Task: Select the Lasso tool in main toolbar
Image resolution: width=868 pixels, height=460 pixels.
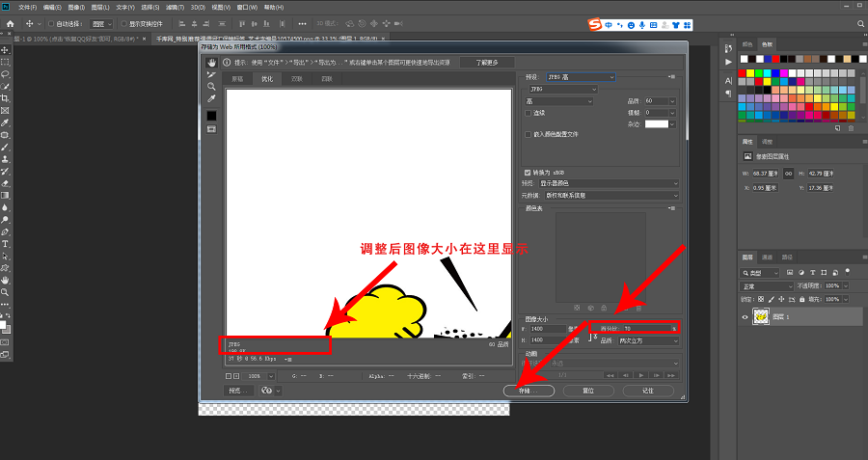Action: coord(6,73)
